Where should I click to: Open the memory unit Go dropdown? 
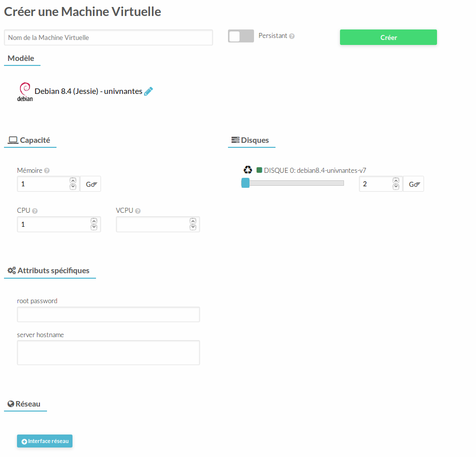90,184
